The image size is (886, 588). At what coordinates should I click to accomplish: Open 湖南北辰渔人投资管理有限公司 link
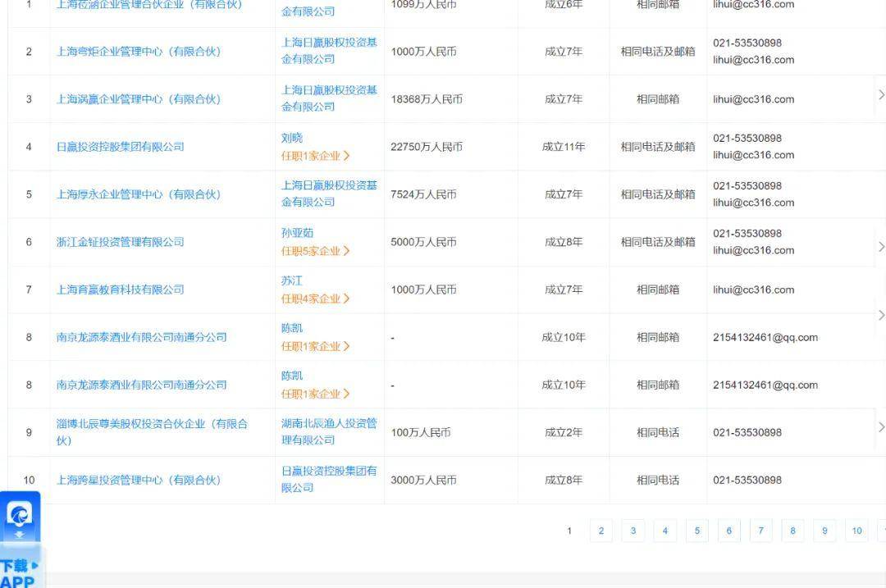329,431
